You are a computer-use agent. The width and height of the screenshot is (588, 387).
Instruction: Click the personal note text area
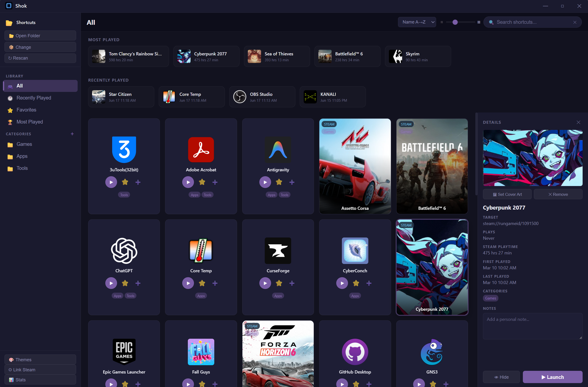(x=533, y=326)
